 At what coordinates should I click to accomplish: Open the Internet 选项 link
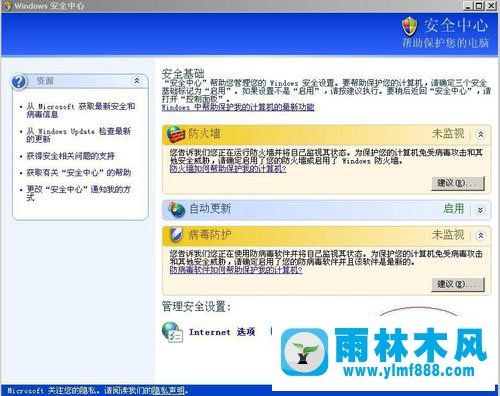point(222,332)
